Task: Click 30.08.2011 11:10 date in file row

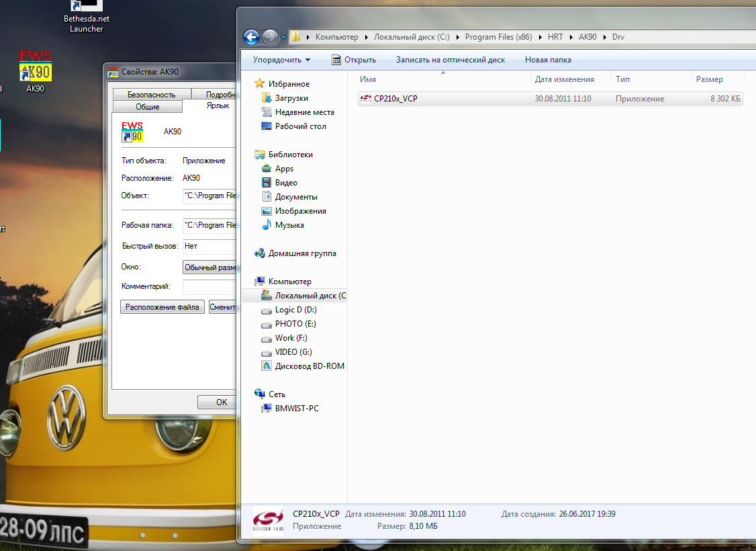Action: click(563, 98)
